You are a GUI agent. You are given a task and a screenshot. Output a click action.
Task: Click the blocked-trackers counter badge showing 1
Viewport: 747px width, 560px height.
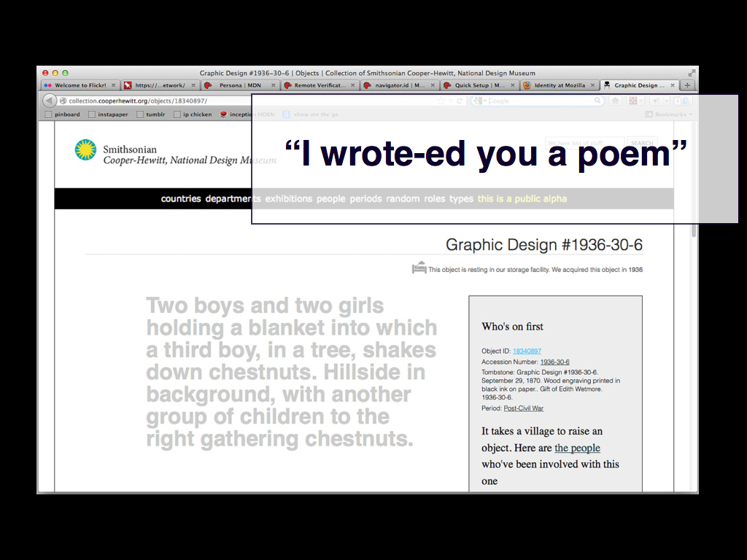[678, 101]
